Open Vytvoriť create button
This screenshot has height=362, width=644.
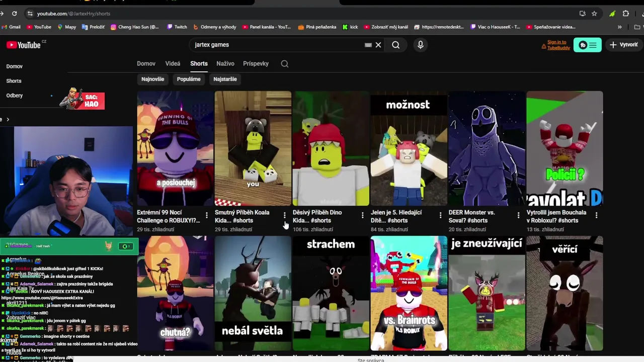[x=624, y=45]
